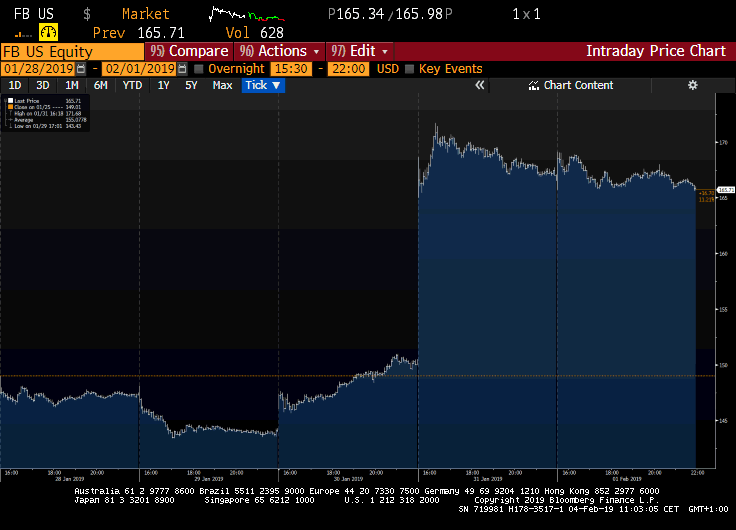Click the 31 Jan 2019 date axis label
This screenshot has width=736, height=530.
point(488,479)
